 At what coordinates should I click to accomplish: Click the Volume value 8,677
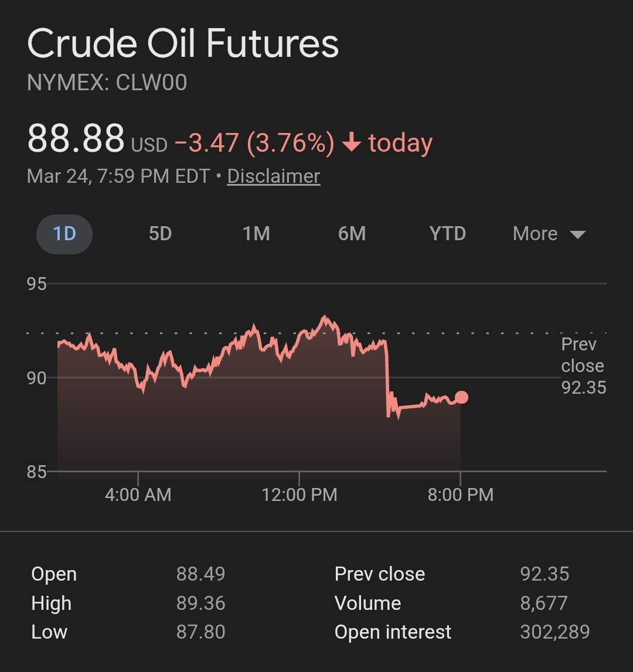tap(543, 603)
